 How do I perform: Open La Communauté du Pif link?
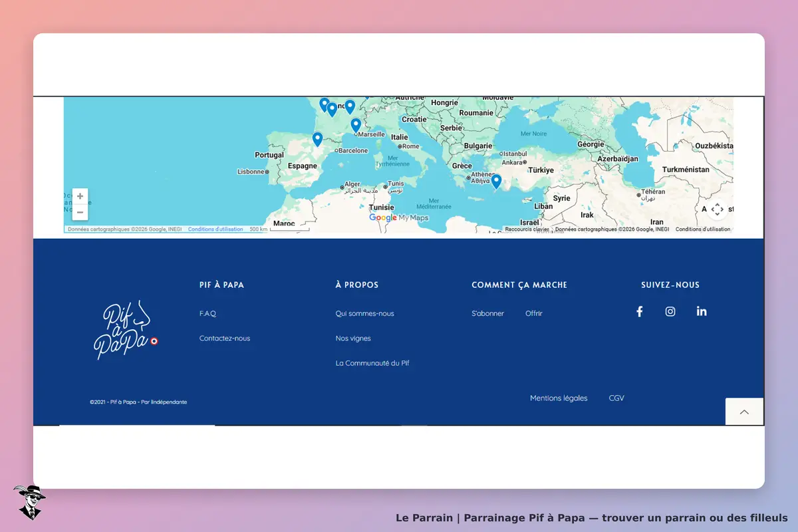point(372,363)
